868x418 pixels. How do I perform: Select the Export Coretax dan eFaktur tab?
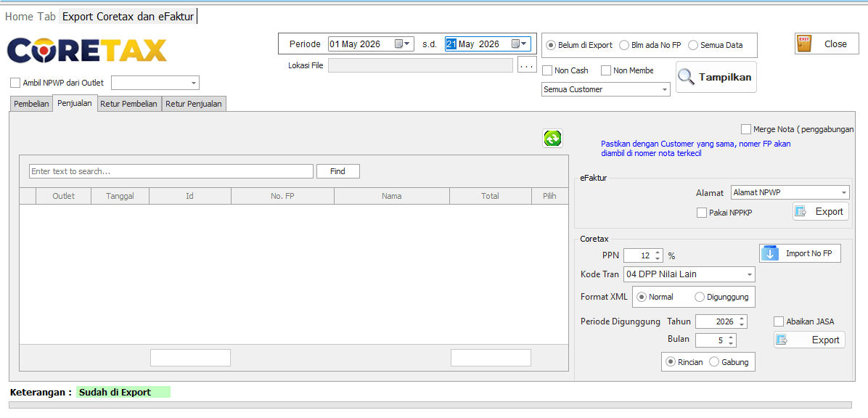pyautogui.click(x=128, y=17)
